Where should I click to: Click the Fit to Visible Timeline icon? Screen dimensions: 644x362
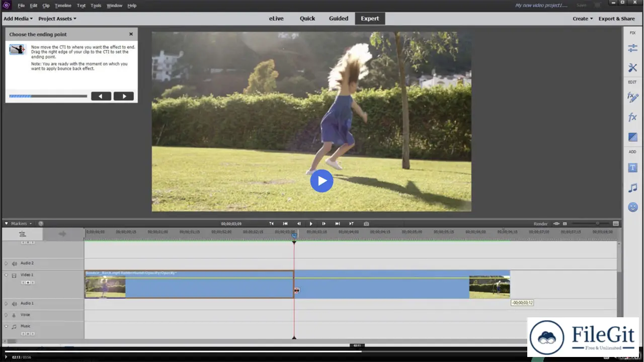click(x=556, y=224)
